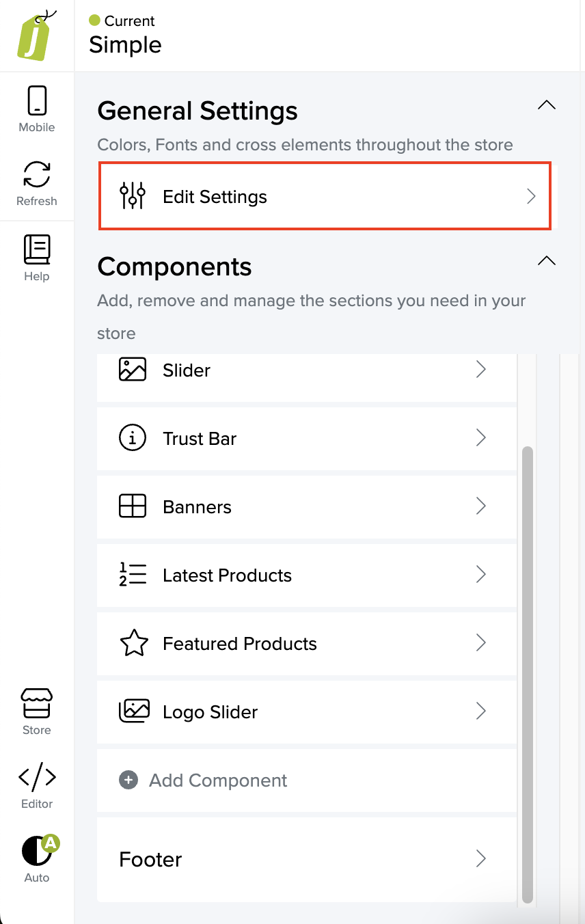Image resolution: width=585 pixels, height=924 pixels.
Task: Open the Store icon in sidebar
Action: pos(37,711)
